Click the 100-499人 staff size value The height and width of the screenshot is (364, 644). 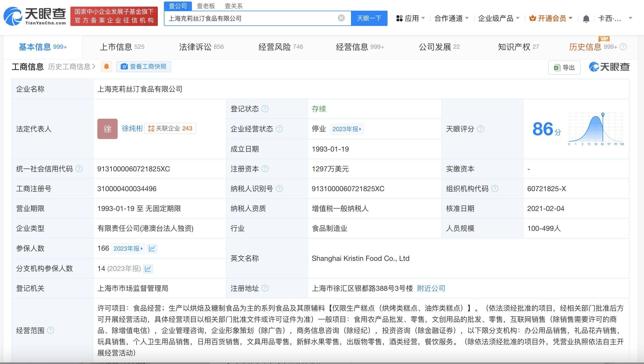[x=544, y=228]
